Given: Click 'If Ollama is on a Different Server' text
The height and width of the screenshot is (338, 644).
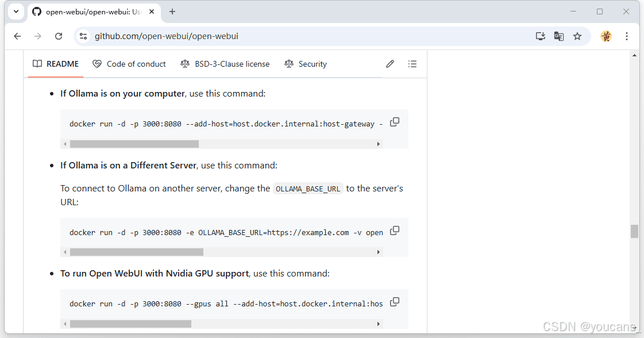Looking at the screenshot, I should click(128, 166).
